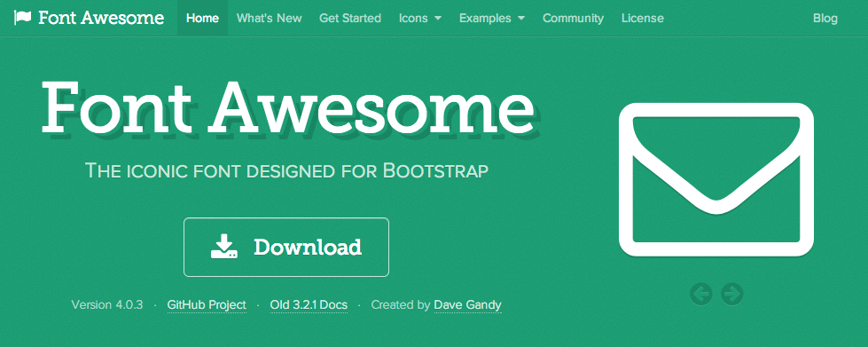Open the Old 3.2.1 Docs link
This screenshot has width=868, height=347.
[x=309, y=305]
